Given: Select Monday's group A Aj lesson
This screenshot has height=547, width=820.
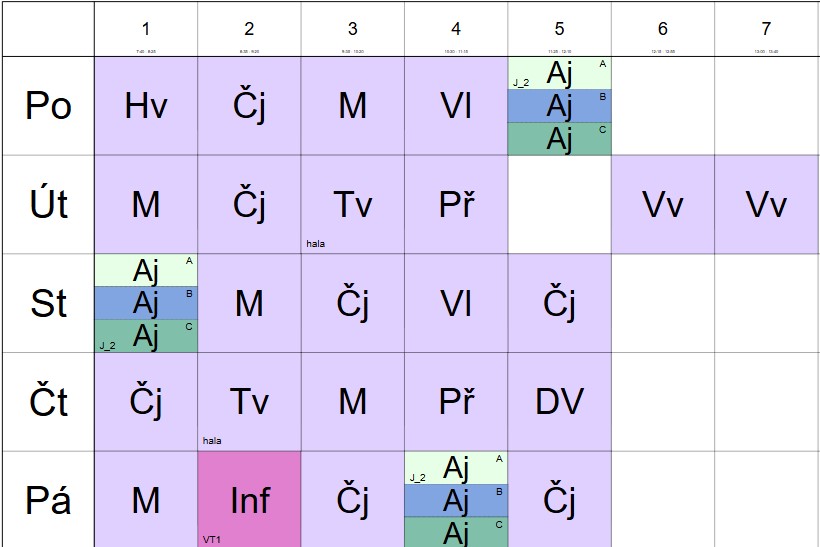Looking at the screenshot, I should [559, 73].
